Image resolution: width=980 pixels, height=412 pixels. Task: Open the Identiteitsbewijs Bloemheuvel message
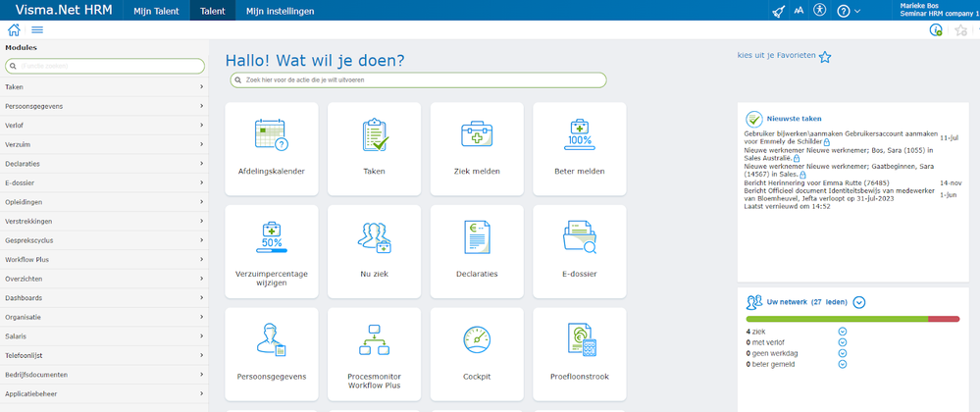(838, 194)
